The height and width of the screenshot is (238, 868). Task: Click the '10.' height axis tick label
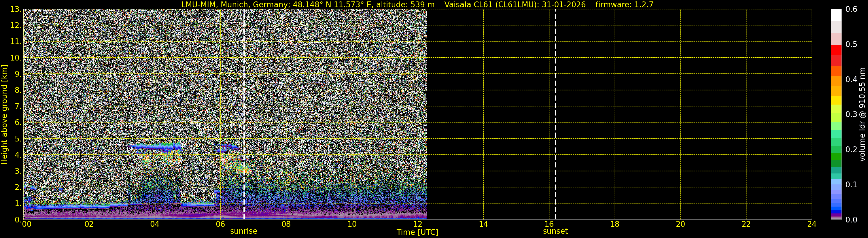coord(16,58)
